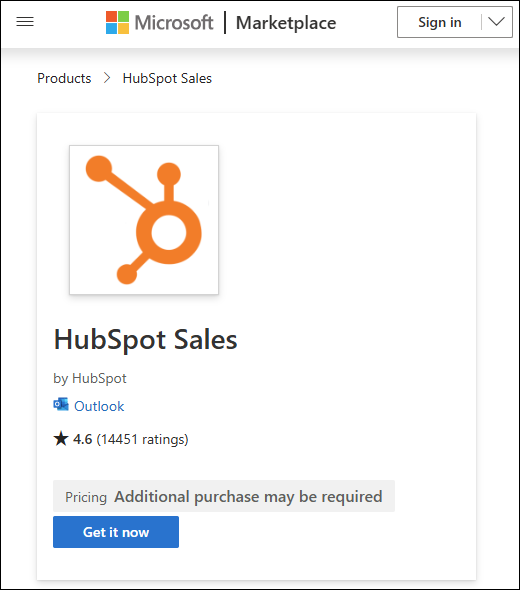Go to Products breadcrumb
Screen dimensions: 520x590
[64, 78]
